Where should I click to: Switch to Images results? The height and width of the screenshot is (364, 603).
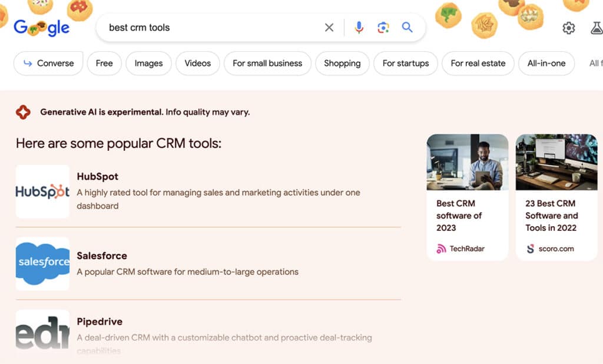(x=148, y=63)
